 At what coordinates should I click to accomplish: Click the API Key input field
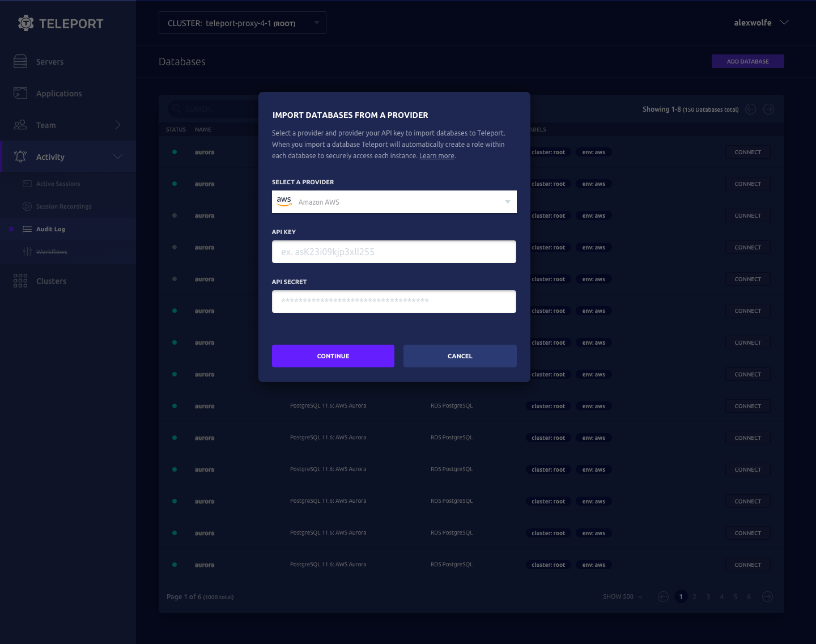click(x=394, y=252)
